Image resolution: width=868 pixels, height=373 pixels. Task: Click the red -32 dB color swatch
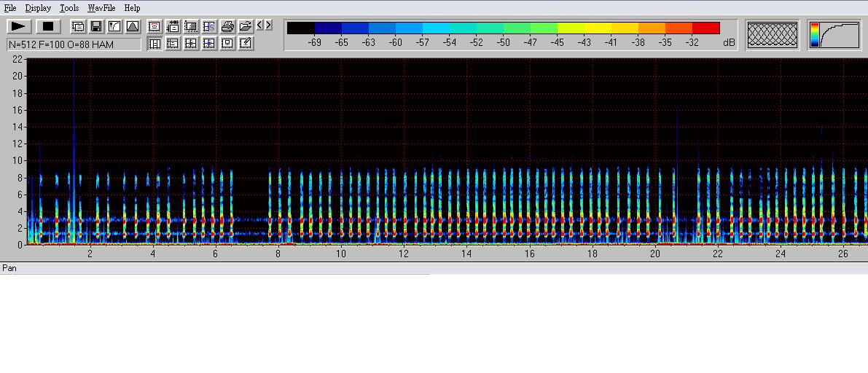click(705, 28)
